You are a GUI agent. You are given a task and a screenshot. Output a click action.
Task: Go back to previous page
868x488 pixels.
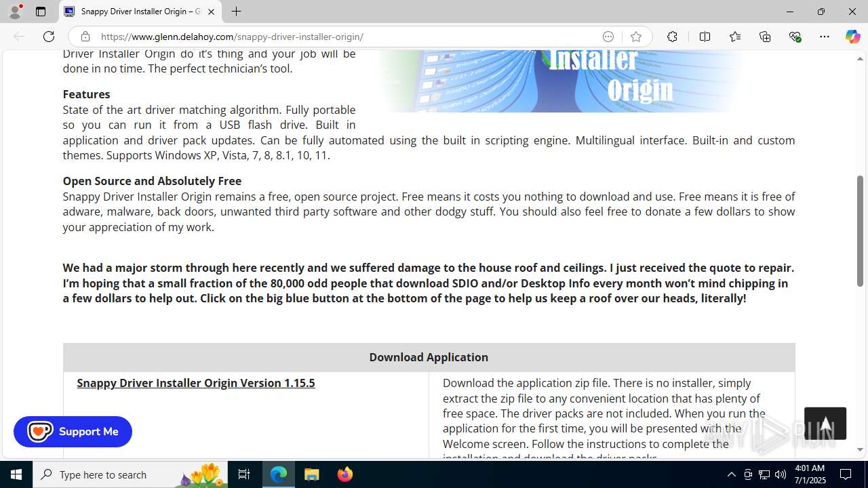pyautogui.click(x=19, y=37)
